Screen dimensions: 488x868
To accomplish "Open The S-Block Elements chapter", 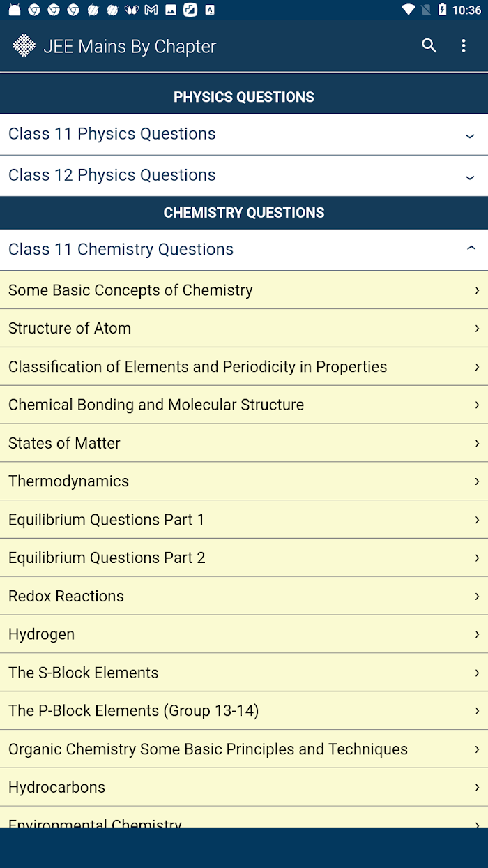I will pos(244,673).
